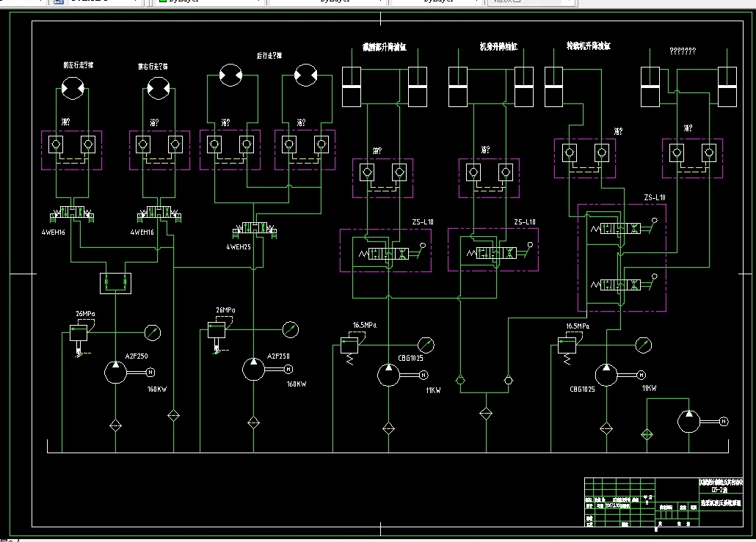The width and height of the screenshot is (756, 542).
Task: Select the lock valve block under ??????? cylinders
Action: pyautogui.click(x=692, y=158)
